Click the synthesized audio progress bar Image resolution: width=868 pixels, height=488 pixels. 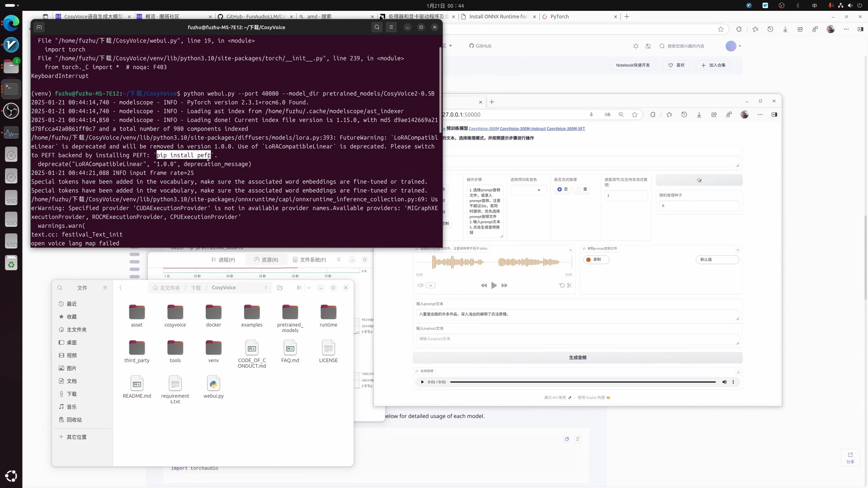tap(582, 382)
